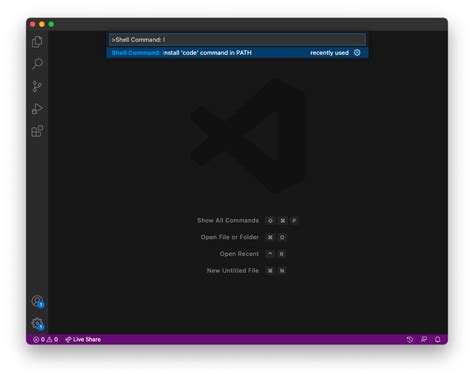Screen dimensions: 474x379
Task: Open the Extensions view
Action: coord(37,131)
